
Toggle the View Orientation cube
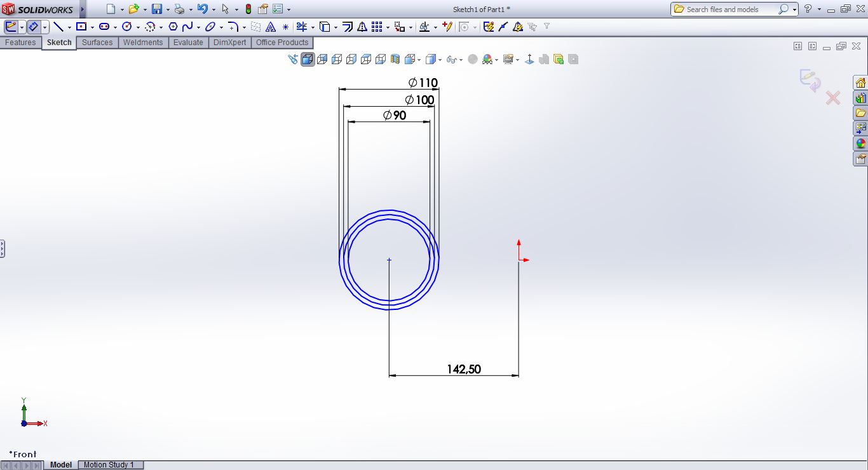[x=410, y=58]
